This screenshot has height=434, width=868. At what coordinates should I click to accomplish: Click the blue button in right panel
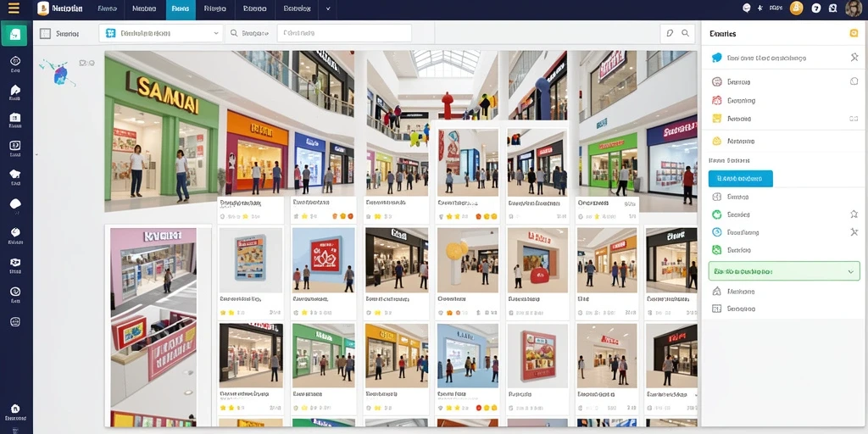pyautogui.click(x=741, y=178)
